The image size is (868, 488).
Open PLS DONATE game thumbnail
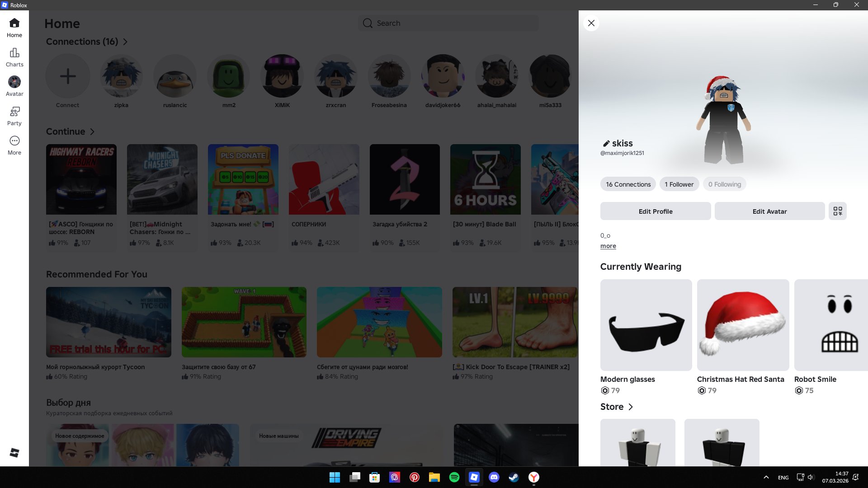click(x=243, y=179)
